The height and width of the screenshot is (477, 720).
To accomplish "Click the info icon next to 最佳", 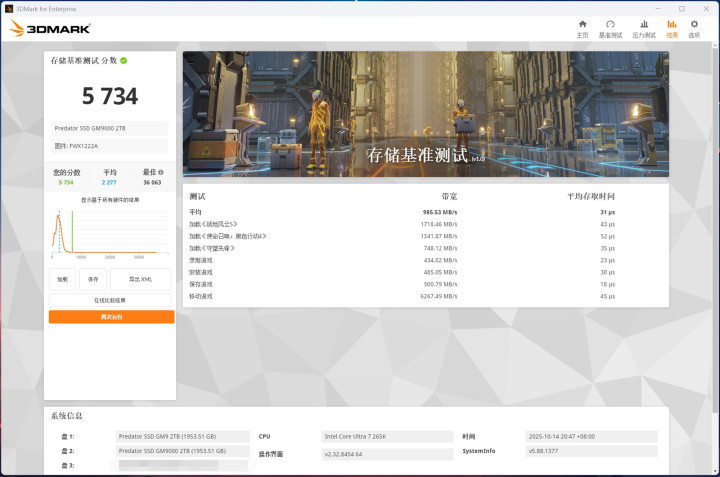I will click(x=161, y=172).
